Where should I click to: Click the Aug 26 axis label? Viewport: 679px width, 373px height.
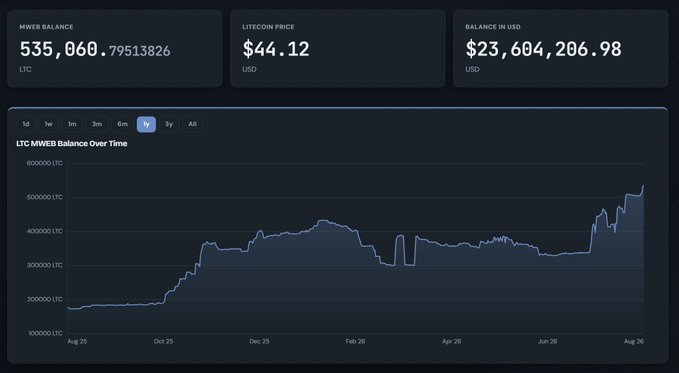[x=634, y=341]
